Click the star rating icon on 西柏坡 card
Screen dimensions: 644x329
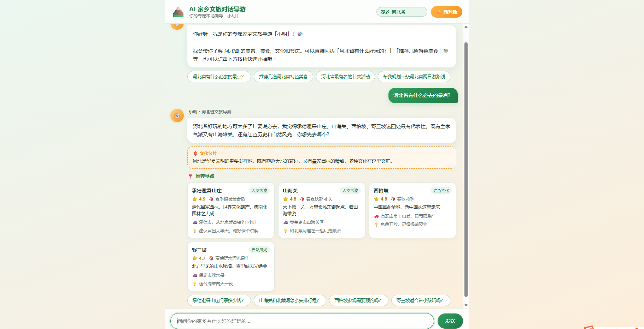click(x=376, y=199)
